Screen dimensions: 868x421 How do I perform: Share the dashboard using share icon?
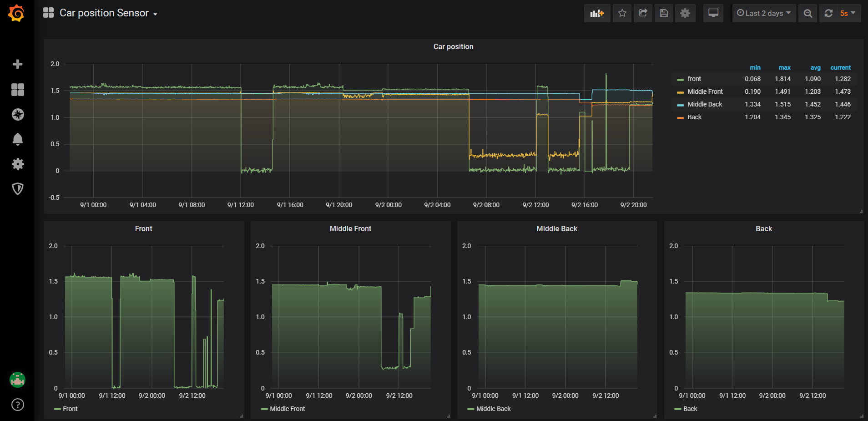pyautogui.click(x=643, y=13)
